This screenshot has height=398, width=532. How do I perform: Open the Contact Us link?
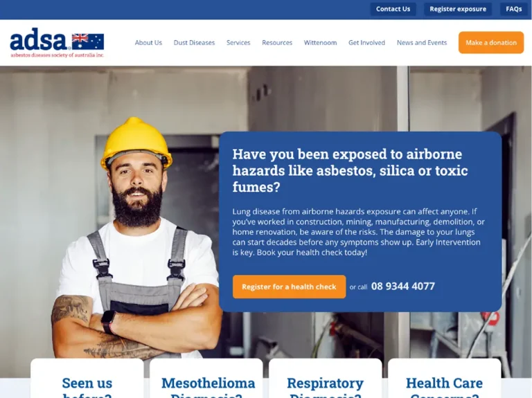tap(393, 9)
